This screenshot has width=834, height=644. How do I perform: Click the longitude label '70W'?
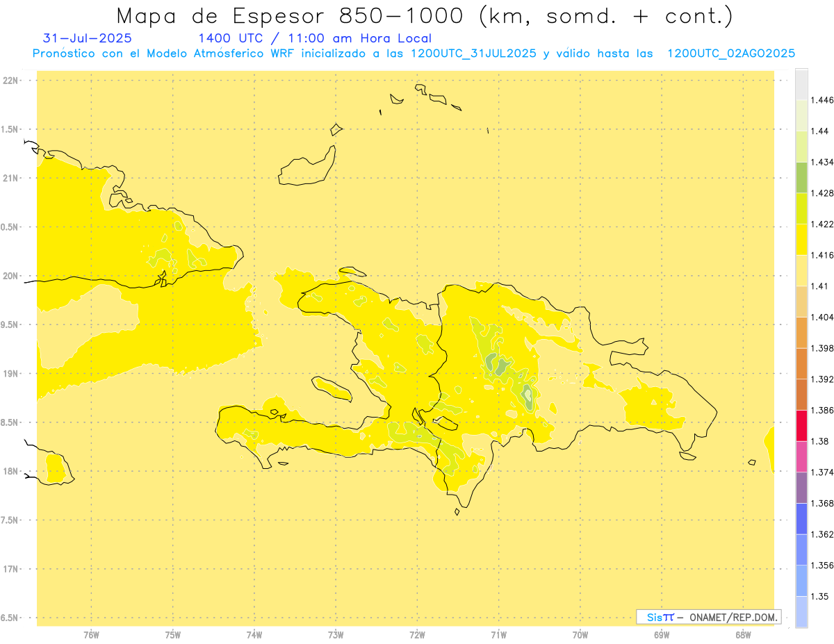[580, 634]
